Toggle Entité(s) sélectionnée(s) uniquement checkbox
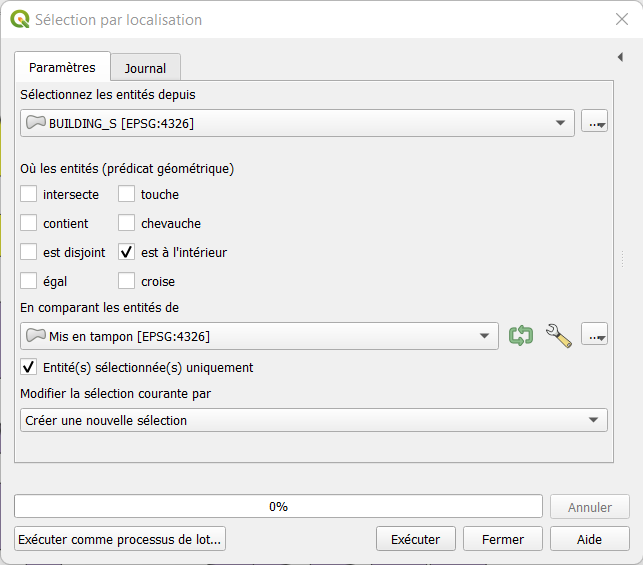This screenshot has width=643, height=565. pyautogui.click(x=29, y=367)
